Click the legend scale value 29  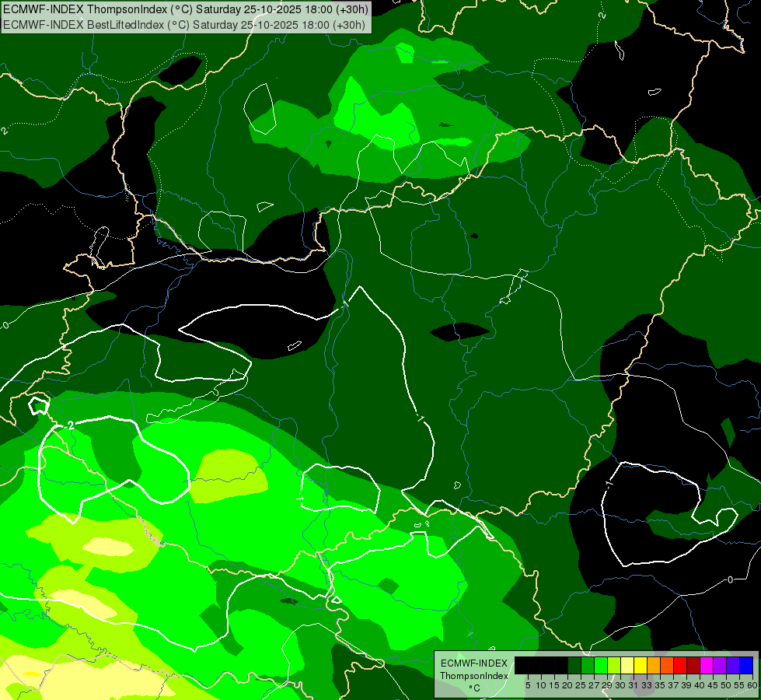pyautogui.click(x=607, y=685)
